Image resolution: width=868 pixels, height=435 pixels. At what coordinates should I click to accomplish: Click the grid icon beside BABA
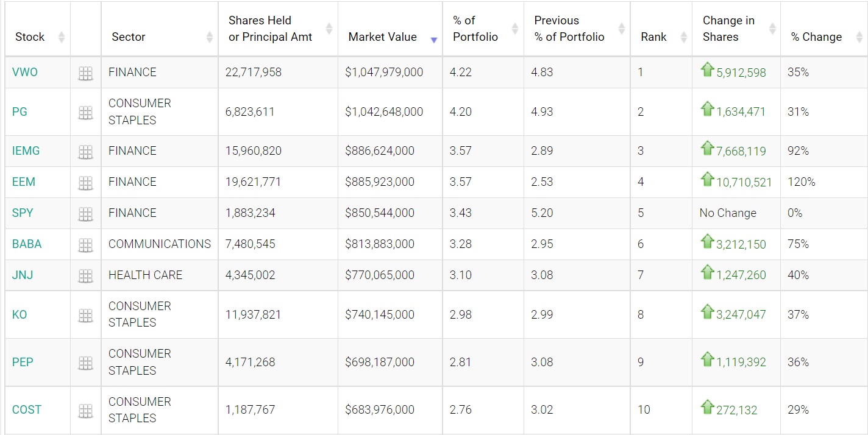coord(85,245)
